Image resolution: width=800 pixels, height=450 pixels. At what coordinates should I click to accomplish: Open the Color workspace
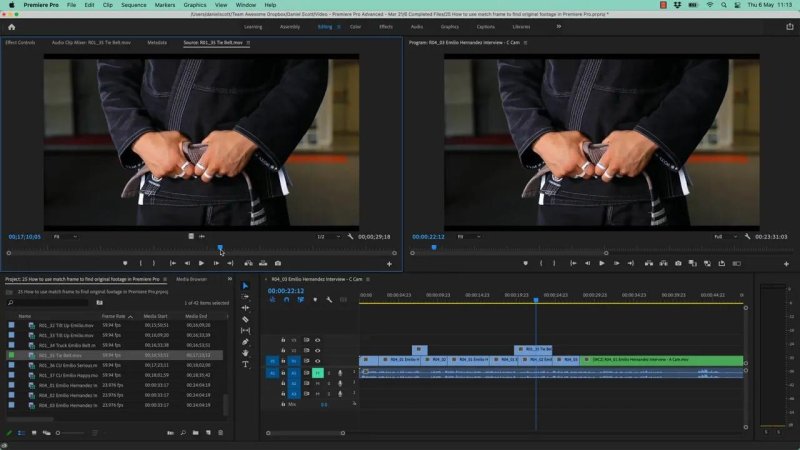pos(356,27)
